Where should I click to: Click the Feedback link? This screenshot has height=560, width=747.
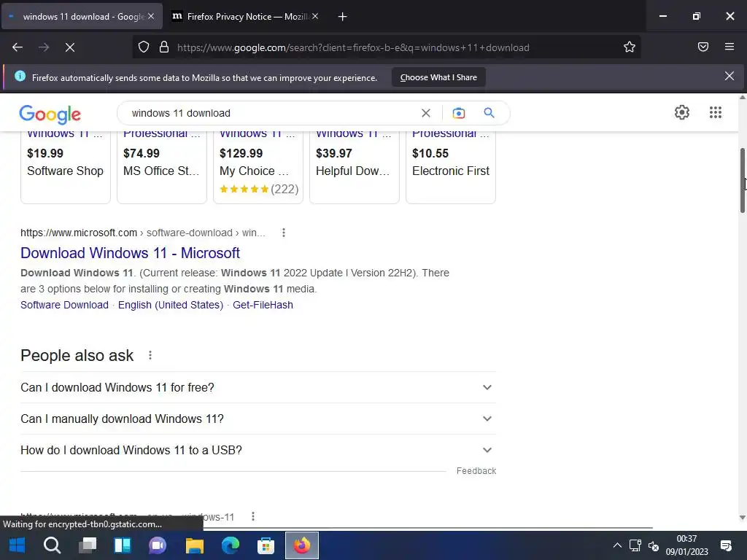(x=476, y=471)
